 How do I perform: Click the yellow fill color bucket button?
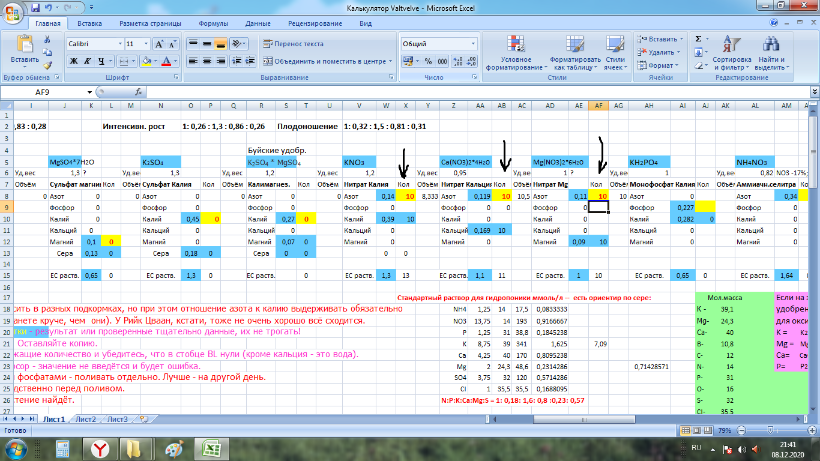145,61
